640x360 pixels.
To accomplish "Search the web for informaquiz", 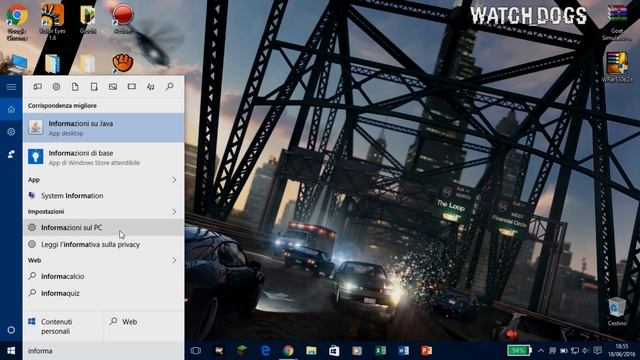I will (104, 293).
